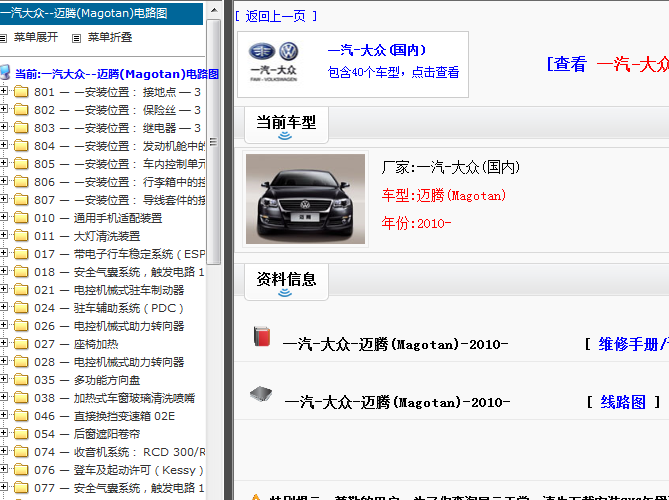This screenshot has height=500, width=669.
Task: Click folder icon for 035 多功能方向盘
Action: click(21, 380)
